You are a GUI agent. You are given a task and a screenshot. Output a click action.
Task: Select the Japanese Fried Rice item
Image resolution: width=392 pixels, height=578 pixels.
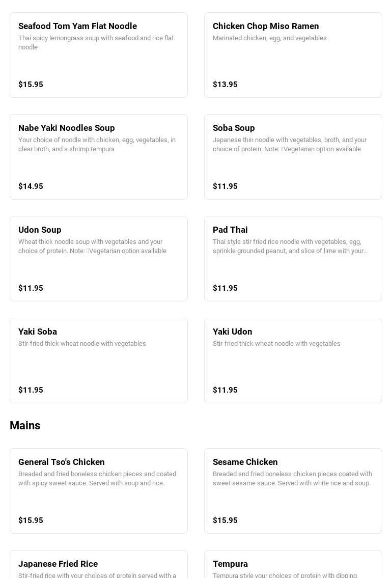[98, 564]
